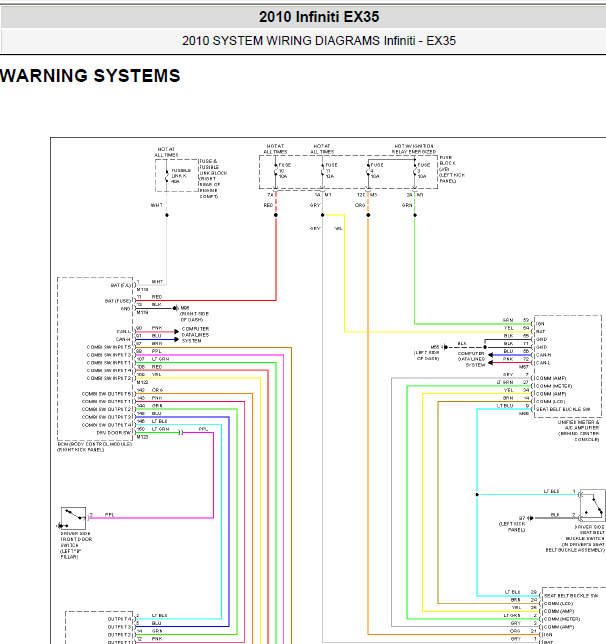Click the Fuse 3 10A symbol
Viewport: 606px width, 644px height.
(x=415, y=170)
